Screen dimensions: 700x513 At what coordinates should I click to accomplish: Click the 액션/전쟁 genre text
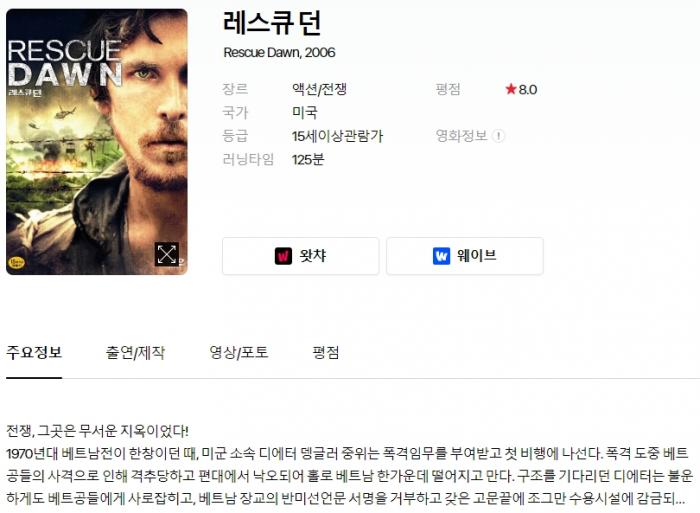[x=319, y=89]
